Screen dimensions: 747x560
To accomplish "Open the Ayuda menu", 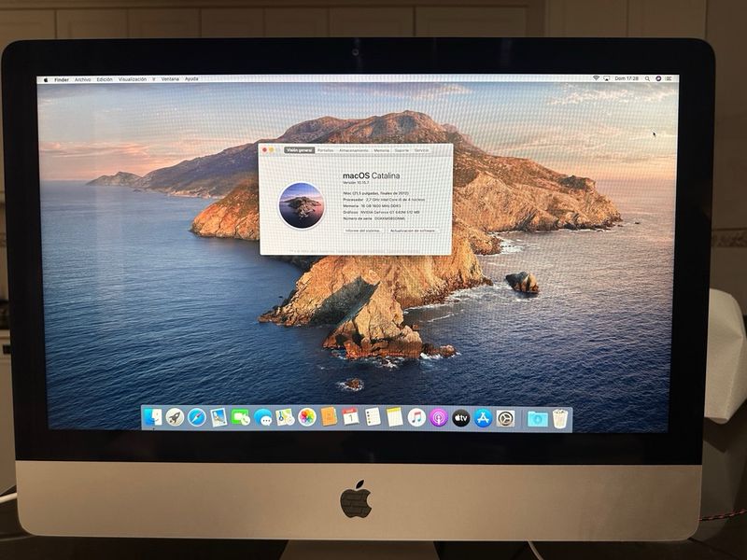I will click(191, 79).
